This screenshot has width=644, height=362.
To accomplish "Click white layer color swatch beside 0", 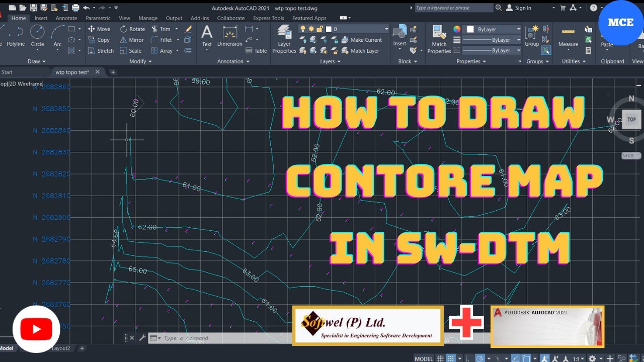I will coord(328,29).
